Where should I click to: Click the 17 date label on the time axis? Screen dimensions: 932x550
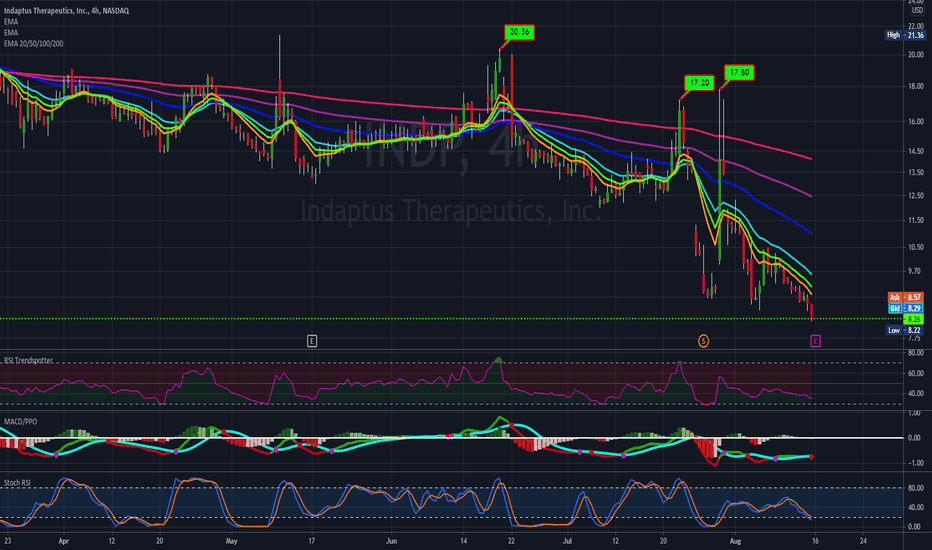[x=311, y=541]
